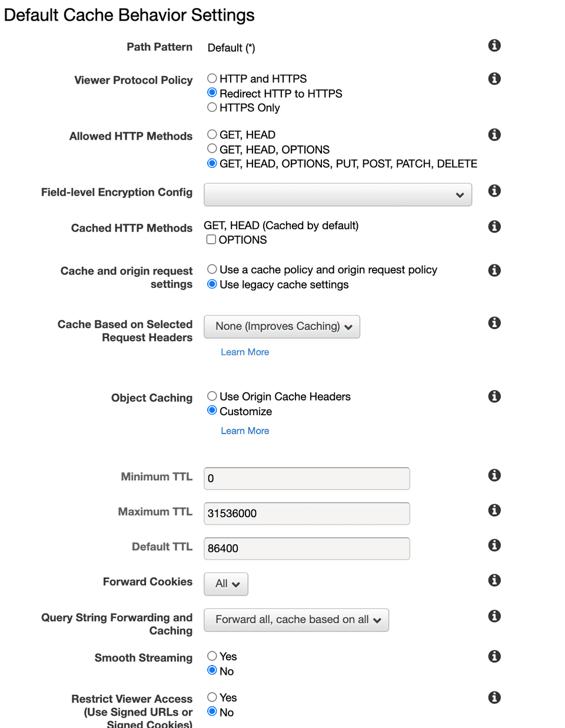Follow Learn More link under Object Caching
565x728 pixels.
point(245,431)
